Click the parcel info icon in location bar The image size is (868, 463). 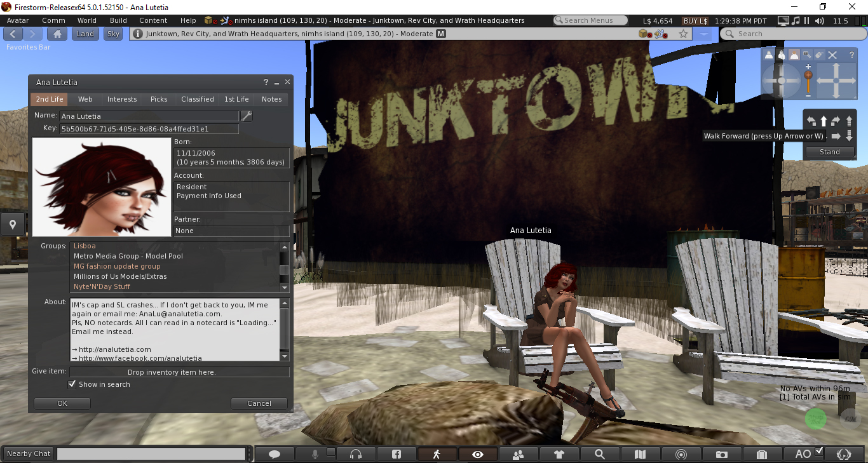[x=138, y=34]
